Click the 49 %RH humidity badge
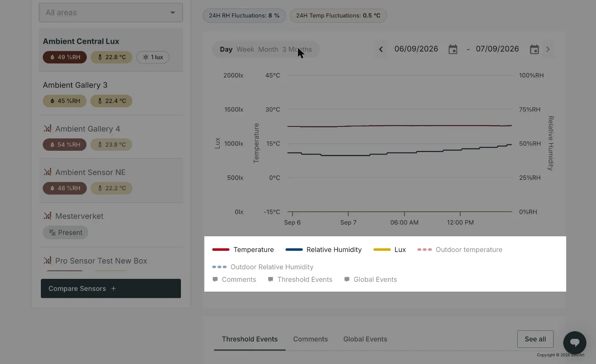 (x=65, y=57)
